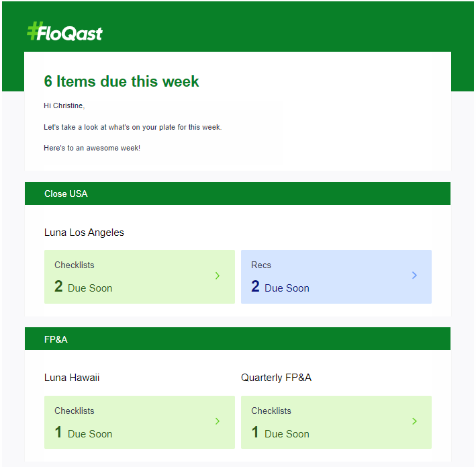Click the Quarterly FP&A entity name
Viewport: 476px width, 467px height.
(276, 378)
